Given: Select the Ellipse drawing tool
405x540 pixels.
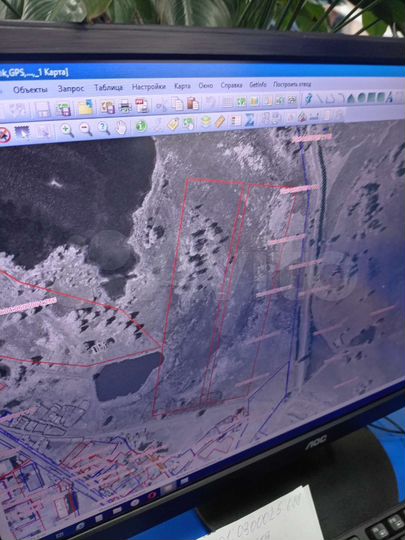Looking at the screenshot, I should pyautogui.click(x=361, y=98).
